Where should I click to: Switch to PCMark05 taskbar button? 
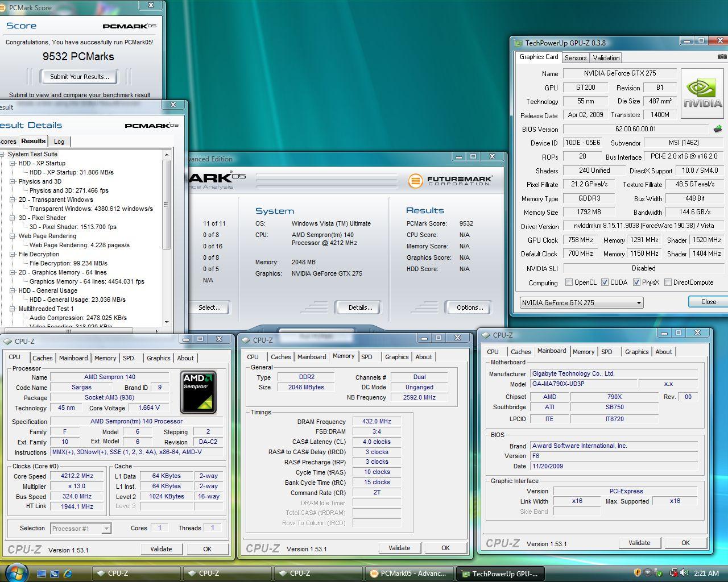409,573
